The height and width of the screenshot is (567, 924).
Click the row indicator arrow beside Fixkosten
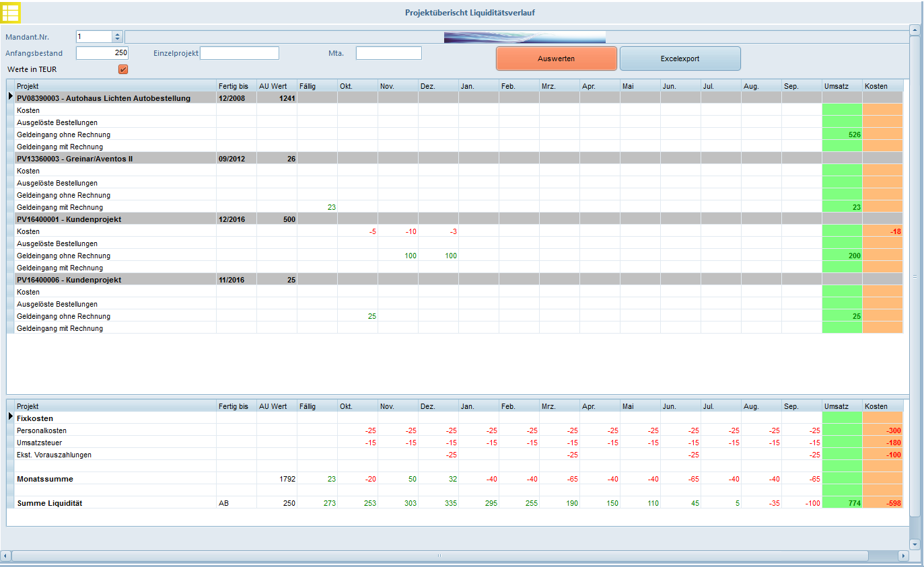10,418
